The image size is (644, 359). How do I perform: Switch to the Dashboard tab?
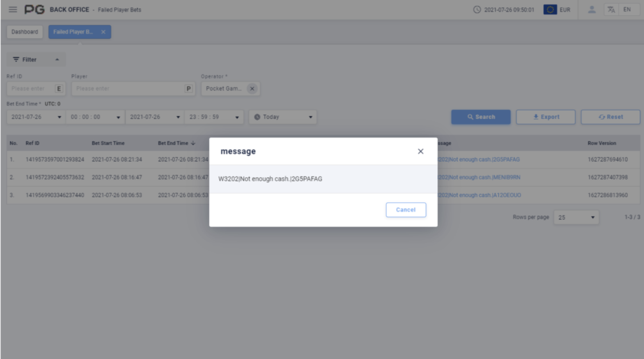tap(25, 32)
